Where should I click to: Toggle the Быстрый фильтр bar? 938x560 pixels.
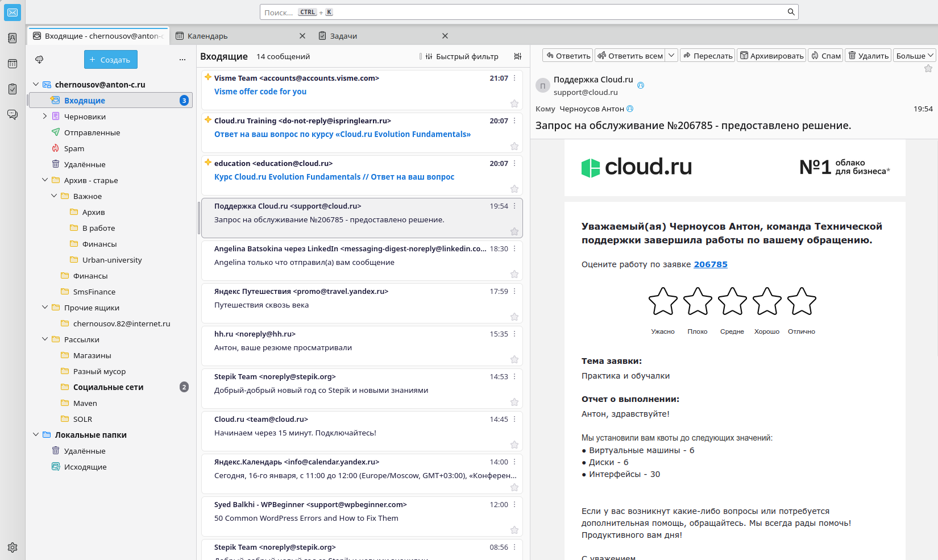pyautogui.click(x=462, y=56)
